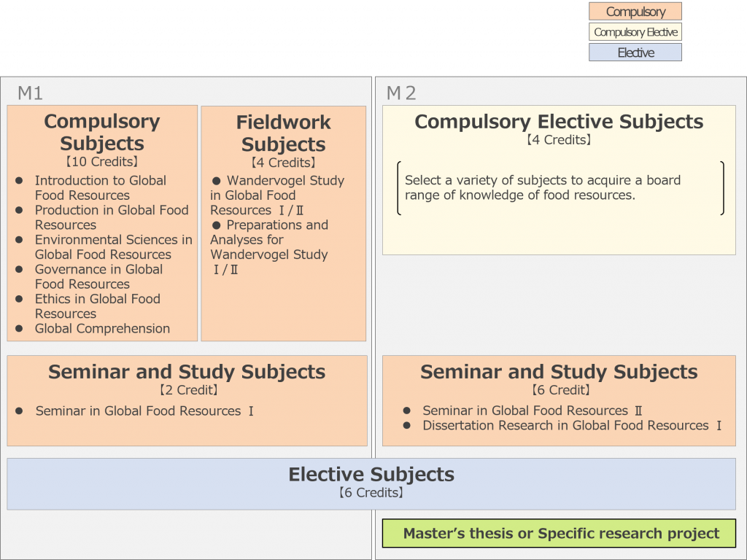Select the Elective Subjects 6 Credits bar
747x560 pixels.
[x=371, y=484]
